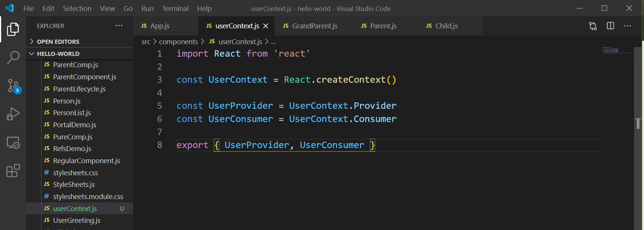This screenshot has width=644, height=230.
Task: Open the Selection menu
Action: pos(77,8)
